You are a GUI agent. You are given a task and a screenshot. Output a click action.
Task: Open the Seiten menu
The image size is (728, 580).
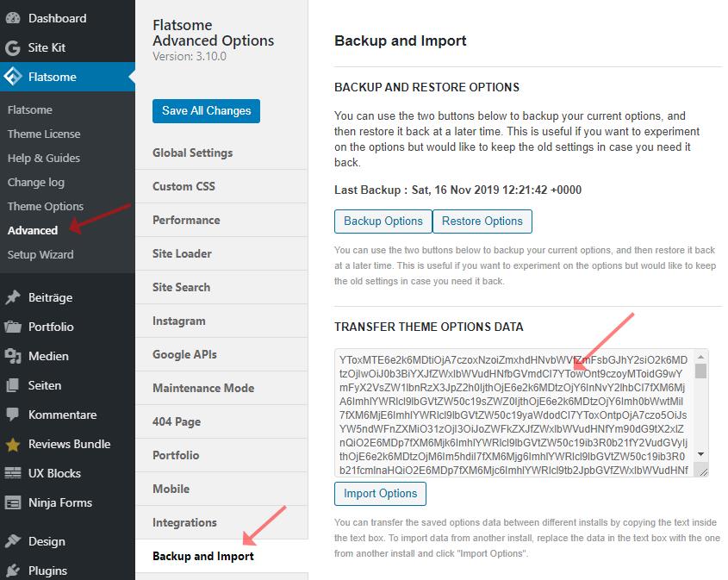pyautogui.click(x=45, y=385)
